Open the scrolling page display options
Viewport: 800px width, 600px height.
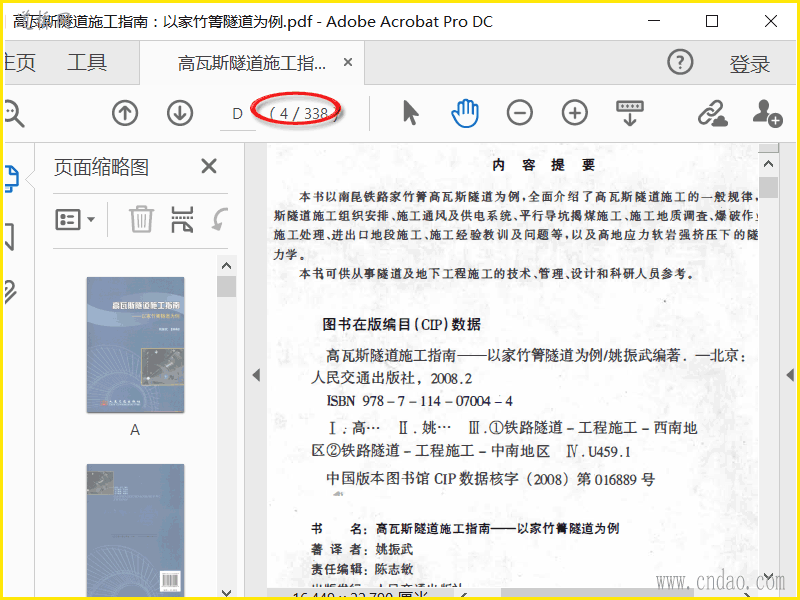630,113
